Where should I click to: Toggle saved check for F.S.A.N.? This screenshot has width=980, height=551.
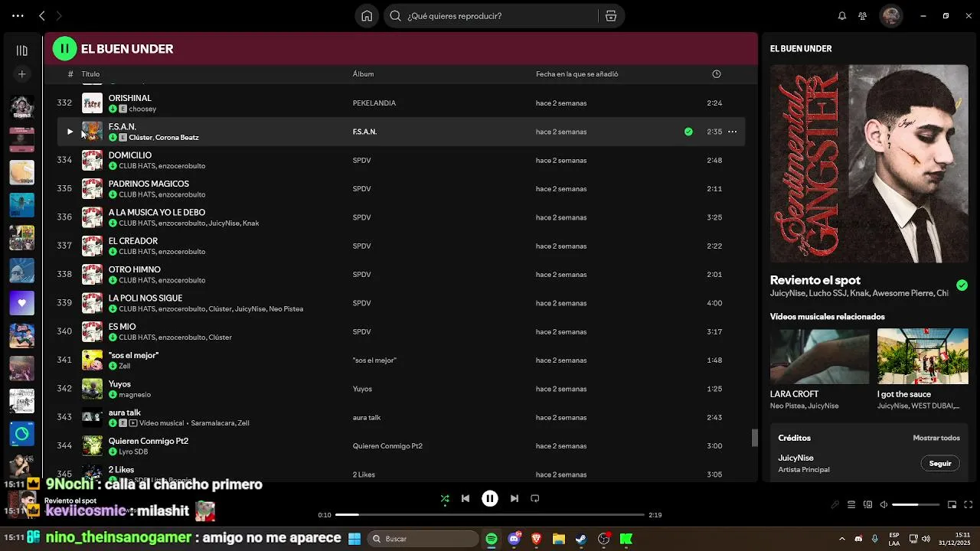tap(688, 132)
